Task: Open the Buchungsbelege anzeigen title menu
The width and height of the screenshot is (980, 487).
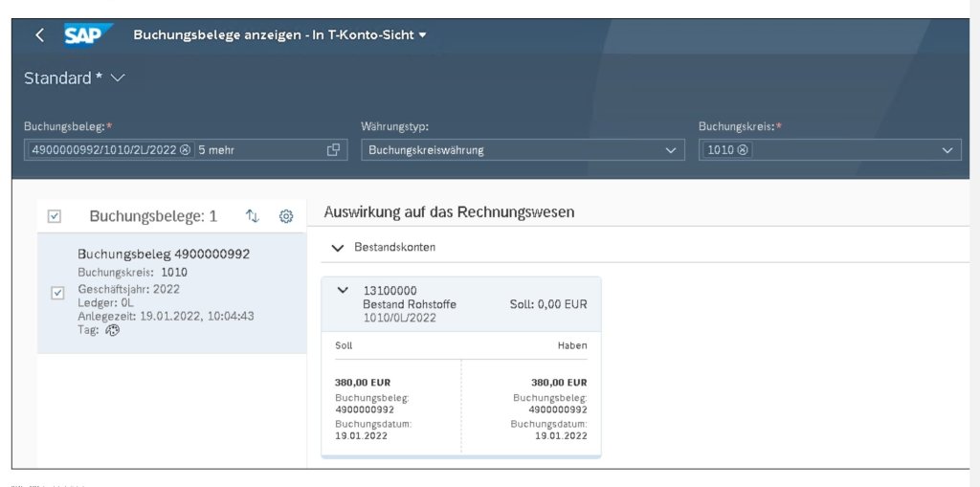Action: tap(423, 35)
